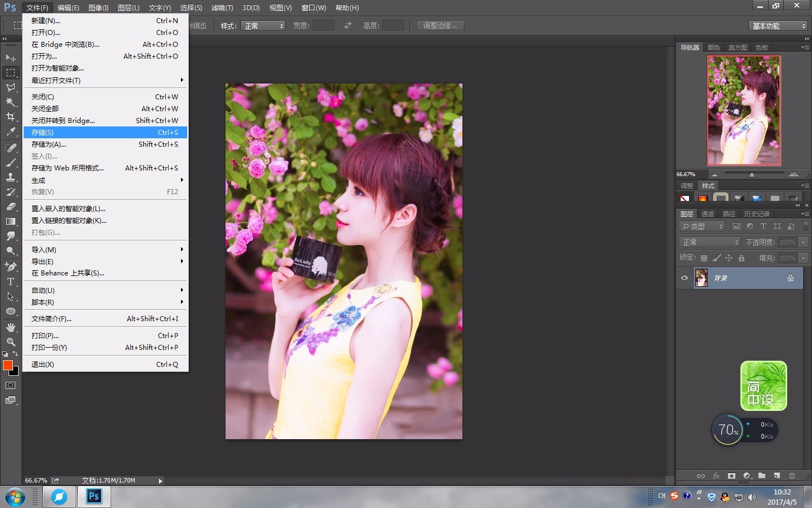Open the 填充 fill dropdown arrow
This screenshot has height=508, width=812.
(x=804, y=258)
